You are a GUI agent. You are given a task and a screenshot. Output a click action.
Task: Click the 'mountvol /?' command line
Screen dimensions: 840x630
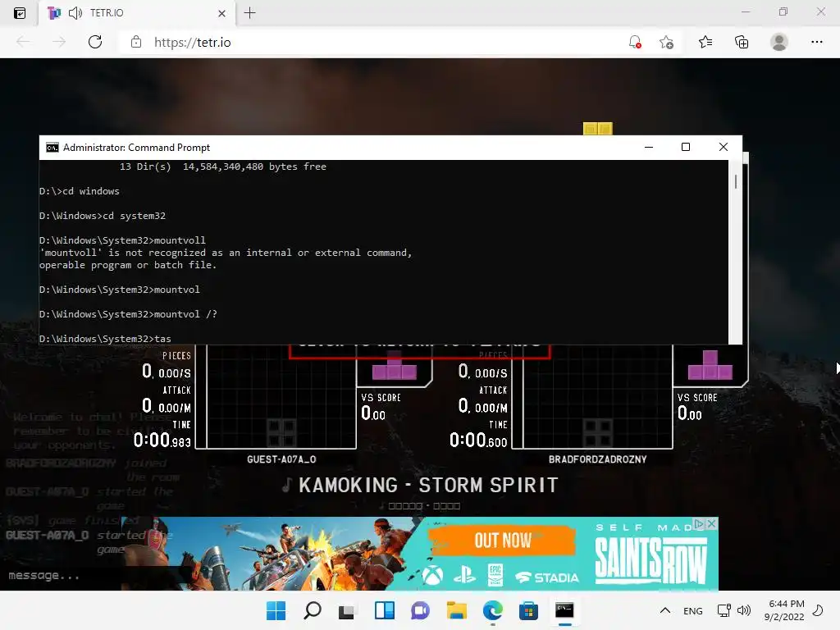pos(129,314)
